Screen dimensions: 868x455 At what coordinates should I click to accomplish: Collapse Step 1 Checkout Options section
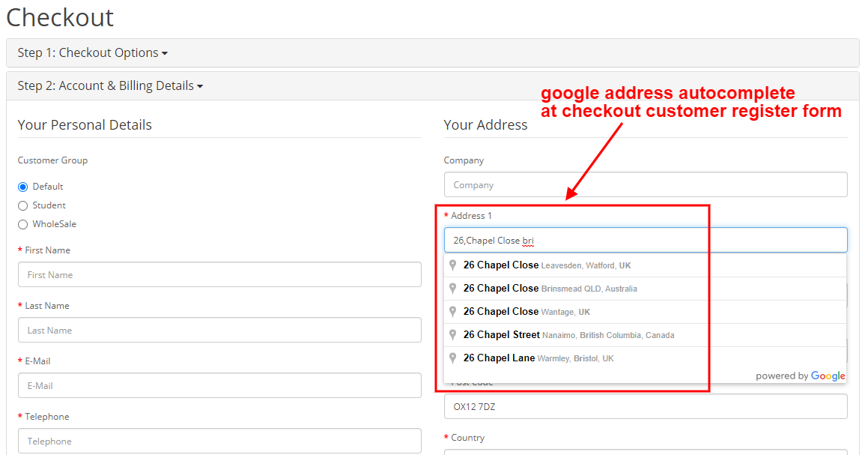coord(91,52)
